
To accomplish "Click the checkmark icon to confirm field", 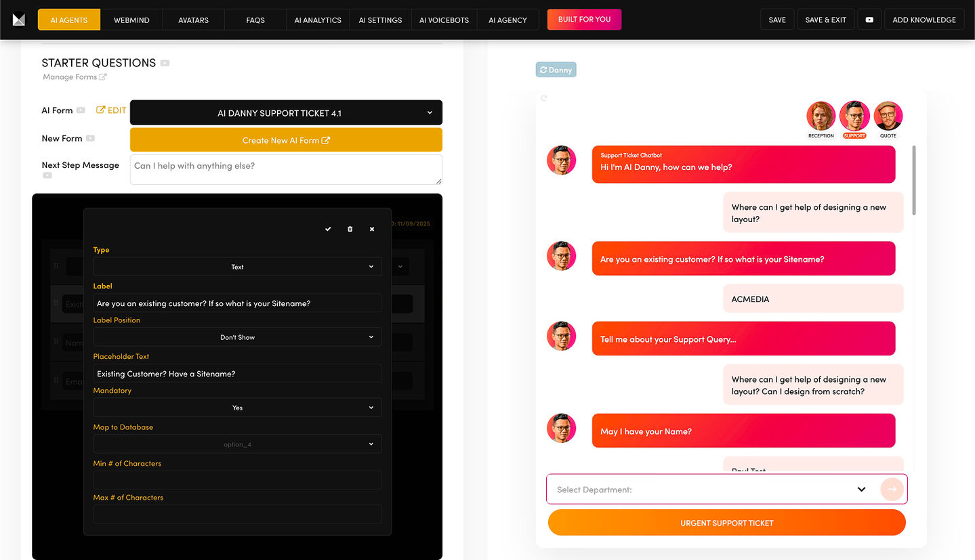I will [328, 230].
